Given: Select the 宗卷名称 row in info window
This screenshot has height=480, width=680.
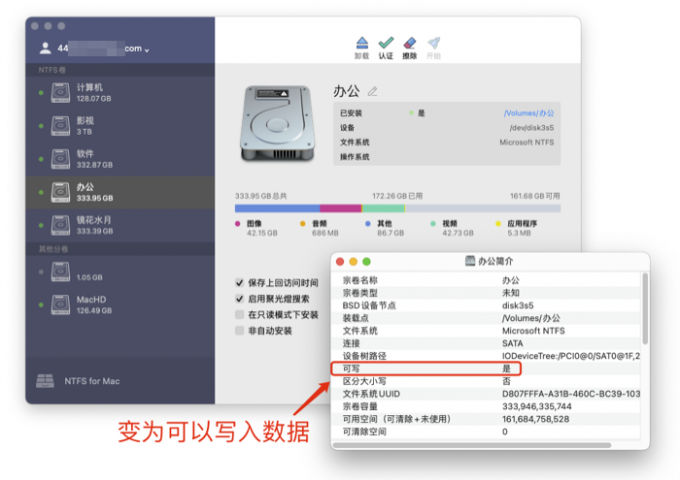Looking at the screenshot, I should 487,280.
